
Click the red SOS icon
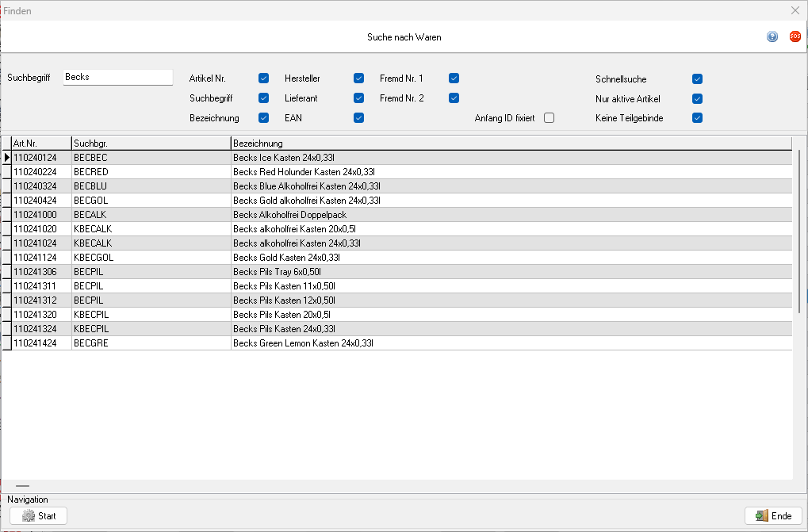(x=795, y=36)
